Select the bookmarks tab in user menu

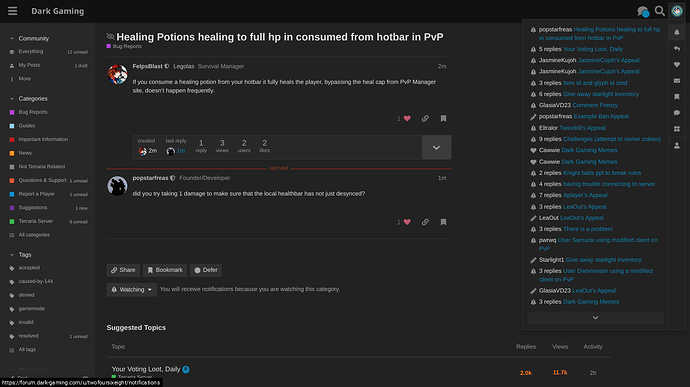[677, 97]
